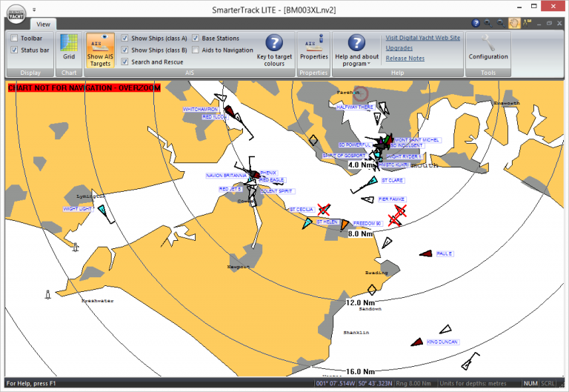569x392 pixels.
Task: Click the zoom in magnifier icon
Action: tap(488, 24)
